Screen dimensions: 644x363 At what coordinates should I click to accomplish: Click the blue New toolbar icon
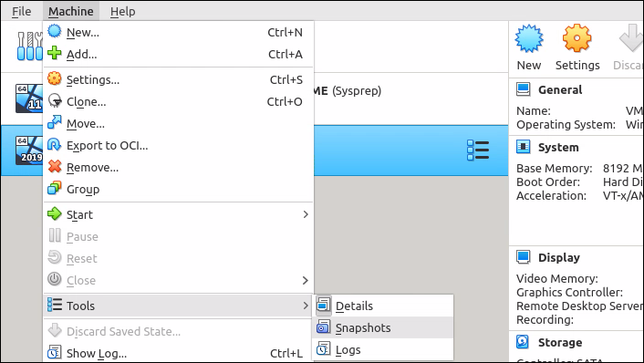tap(529, 38)
